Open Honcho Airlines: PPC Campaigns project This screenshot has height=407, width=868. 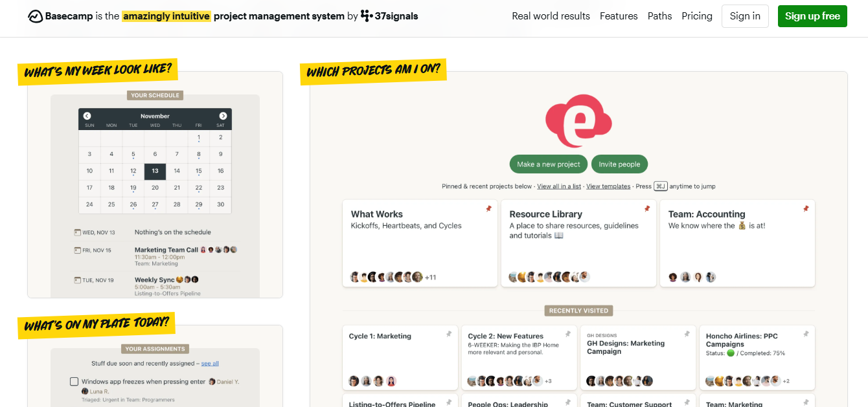(757, 358)
